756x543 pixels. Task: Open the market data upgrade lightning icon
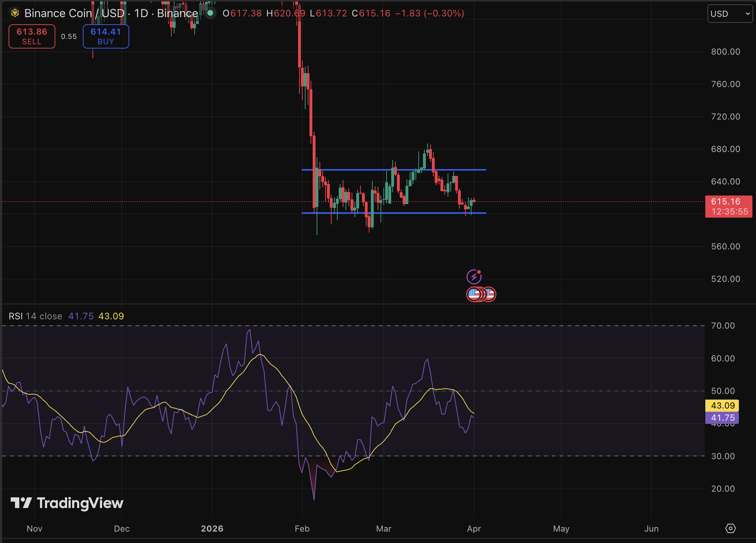(x=475, y=276)
